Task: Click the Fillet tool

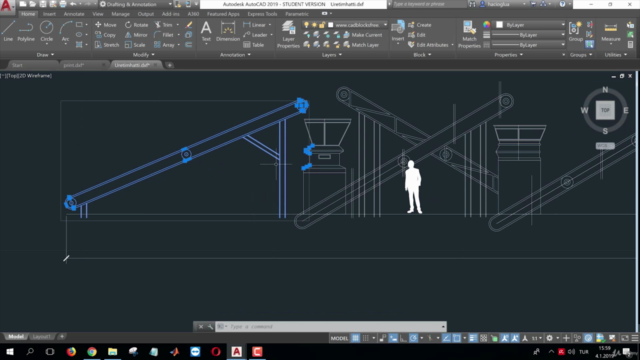Action: tap(164, 35)
